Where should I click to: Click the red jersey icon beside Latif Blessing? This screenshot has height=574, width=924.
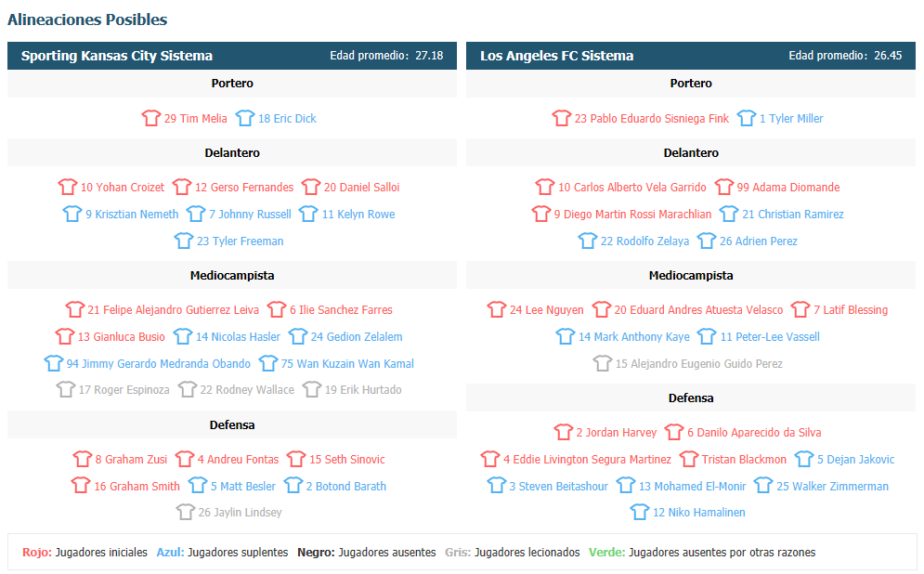click(x=800, y=308)
